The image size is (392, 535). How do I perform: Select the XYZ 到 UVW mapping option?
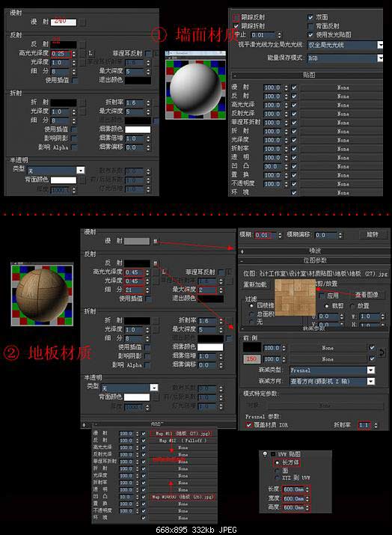(x=277, y=477)
